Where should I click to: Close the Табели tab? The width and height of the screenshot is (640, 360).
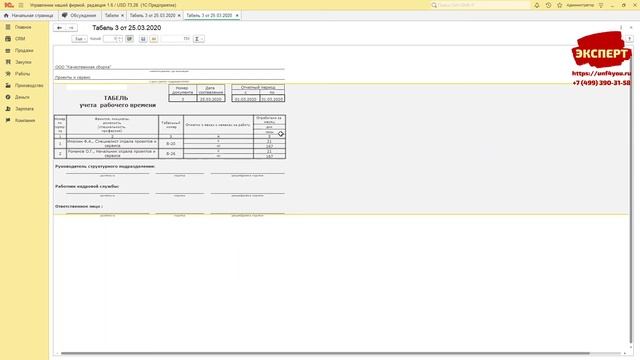click(x=122, y=16)
